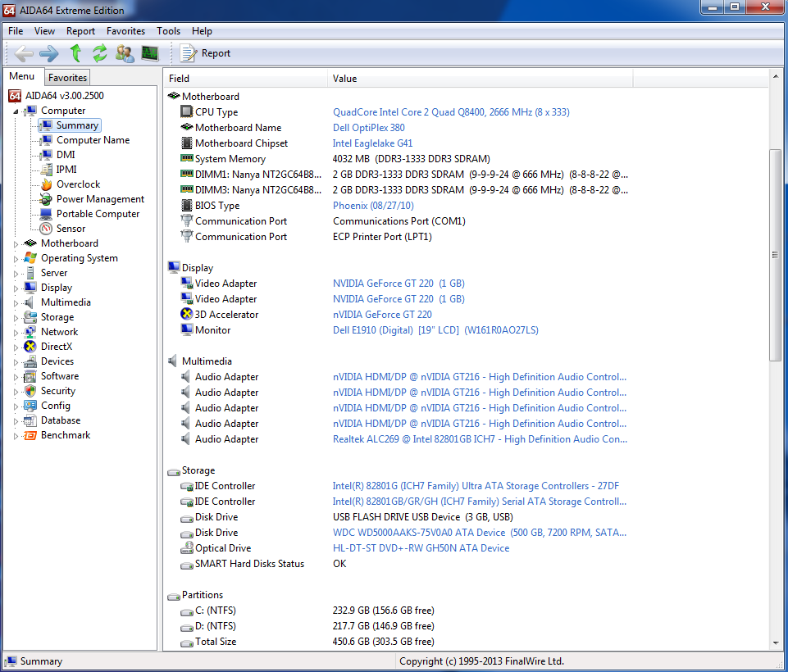Select Portable Computer in the tree
Image resolution: width=788 pixels, height=672 pixels.
coord(98,214)
